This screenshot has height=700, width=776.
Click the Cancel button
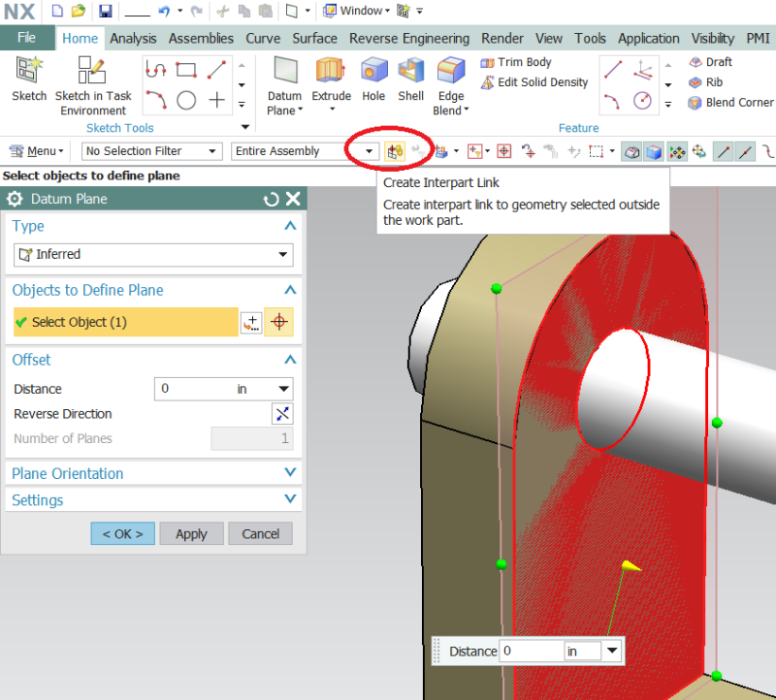[260, 534]
